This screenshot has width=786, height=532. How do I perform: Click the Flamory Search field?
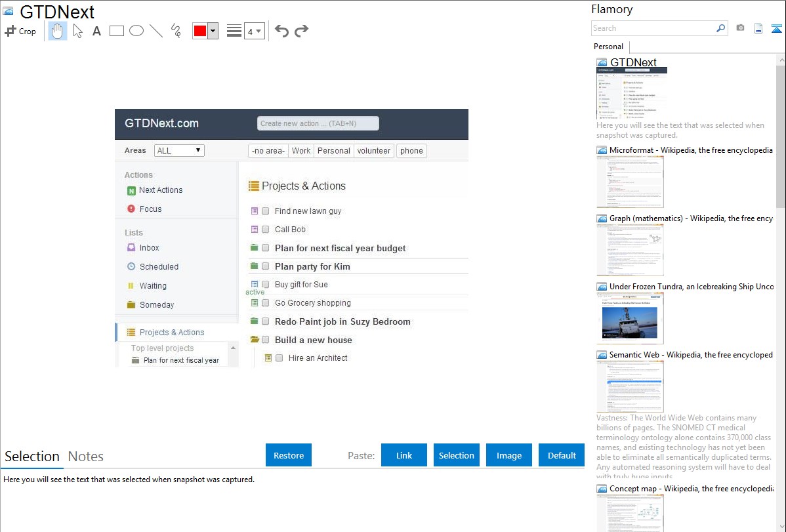coord(653,28)
